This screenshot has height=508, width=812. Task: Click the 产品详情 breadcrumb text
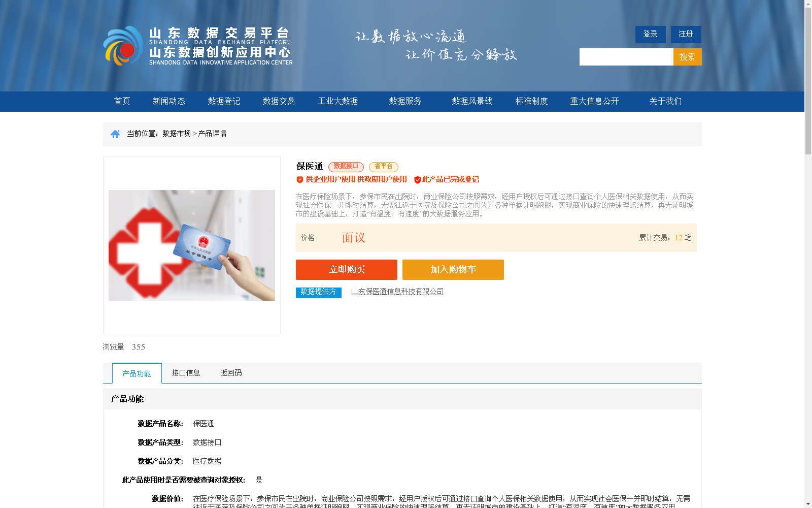(212, 134)
